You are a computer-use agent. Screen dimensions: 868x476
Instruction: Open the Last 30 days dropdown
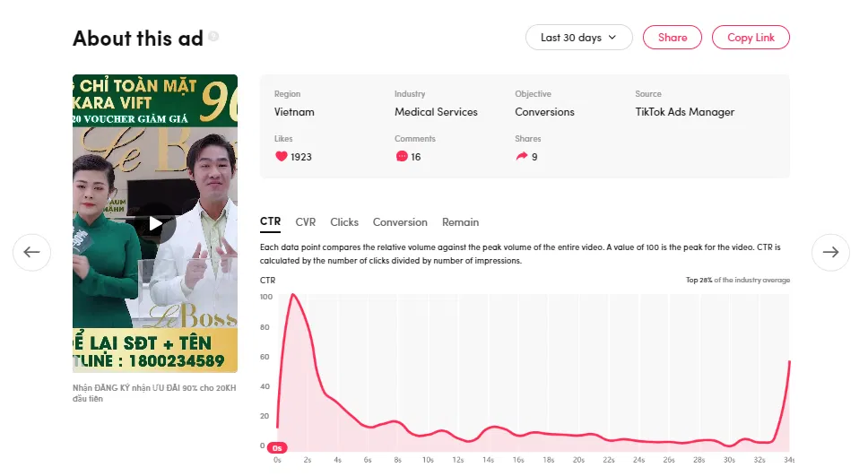point(578,38)
